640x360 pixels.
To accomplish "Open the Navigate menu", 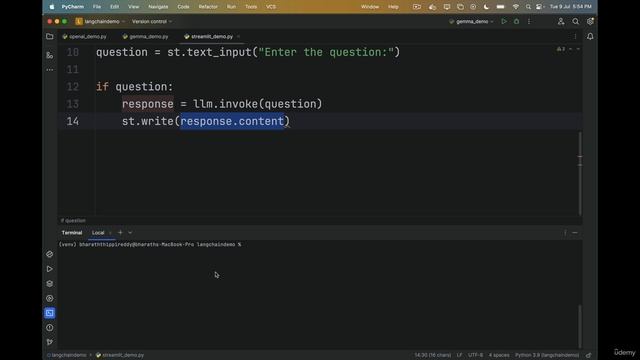I will pyautogui.click(x=158, y=7).
